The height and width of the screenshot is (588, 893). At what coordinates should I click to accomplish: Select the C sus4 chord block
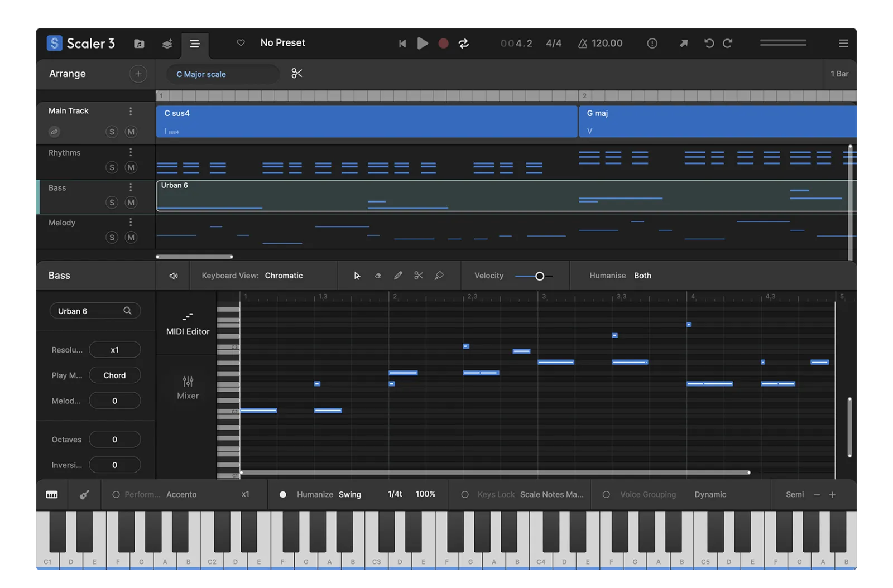[x=367, y=122]
